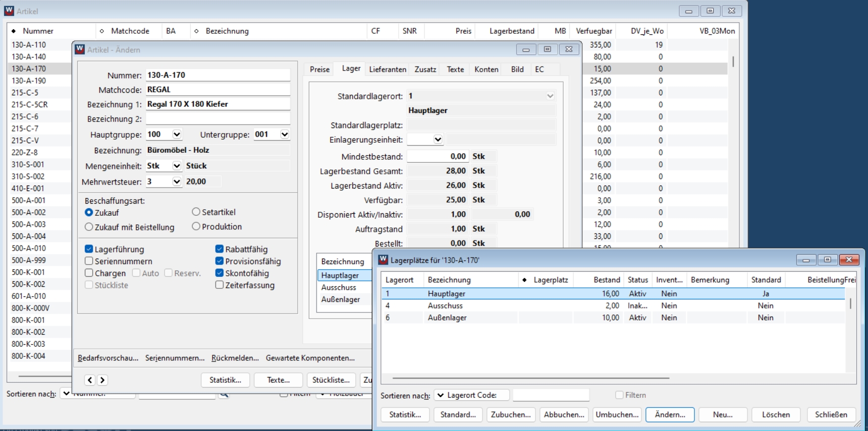Open the Hauptgruppe dropdown

tap(177, 135)
